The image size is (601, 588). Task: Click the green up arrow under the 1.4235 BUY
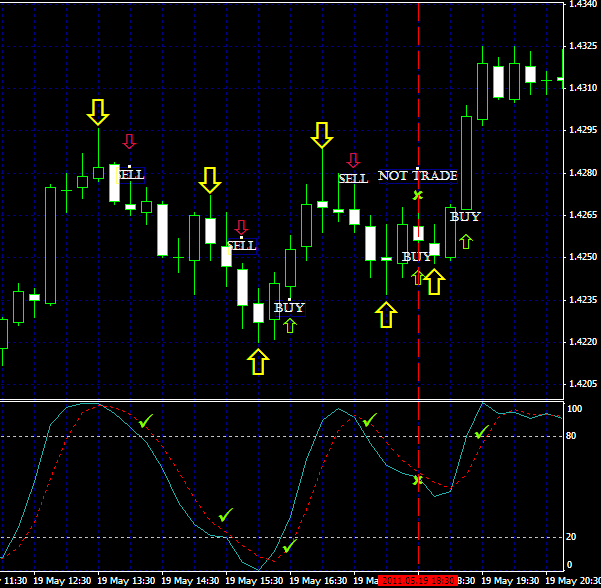tap(290, 326)
